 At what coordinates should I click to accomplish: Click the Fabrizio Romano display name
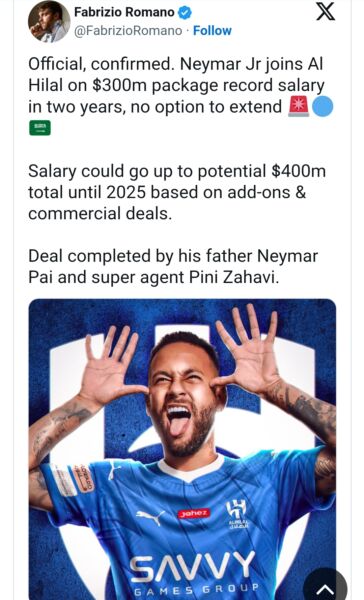124,12
